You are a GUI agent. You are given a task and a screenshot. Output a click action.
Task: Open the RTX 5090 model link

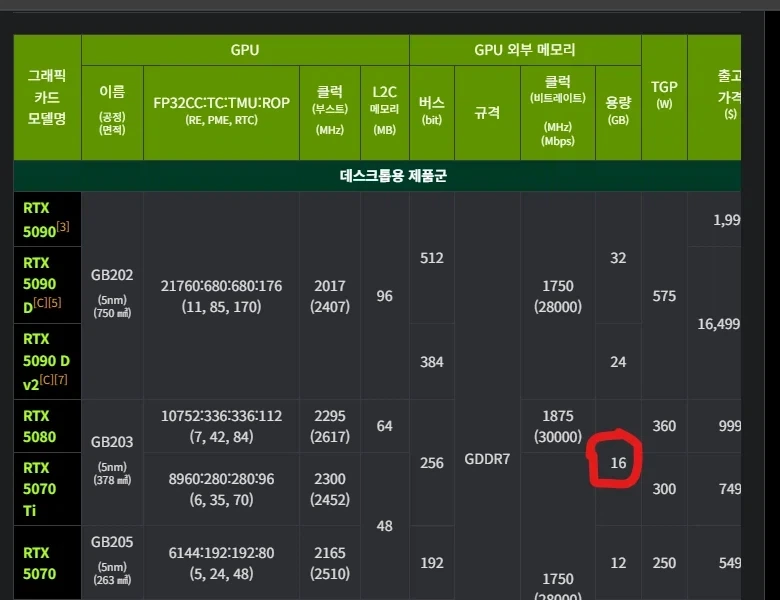tap(39, 219)
